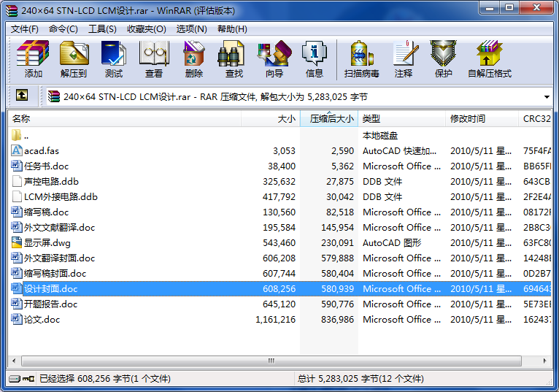Image resolution: width=559 pixels, height=392 pixels.
Task: Launch the Wizard (向导) icon
Action: [274, 53]
